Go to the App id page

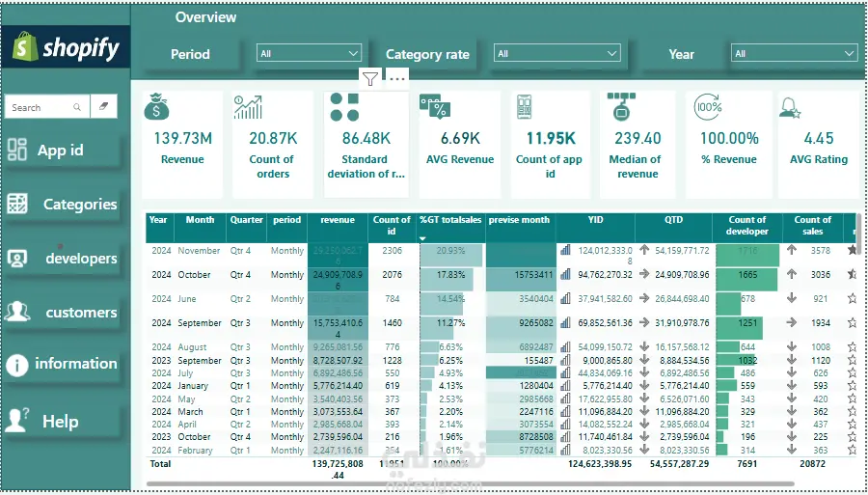coord(62,151)
